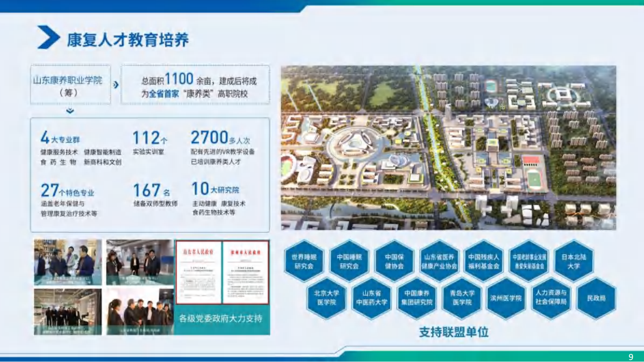644x362 pixels.
Task: Click the 中国老龄事业发展基金会 hexagon
Action: point(529,262)
